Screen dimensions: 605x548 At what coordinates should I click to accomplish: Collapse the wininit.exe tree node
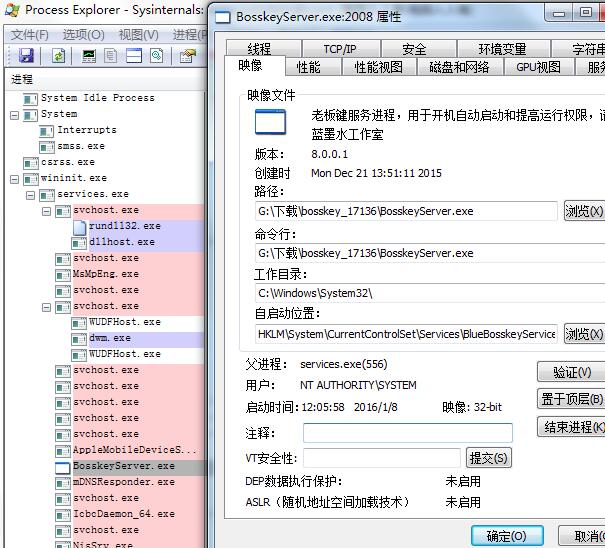coord(14,178)
